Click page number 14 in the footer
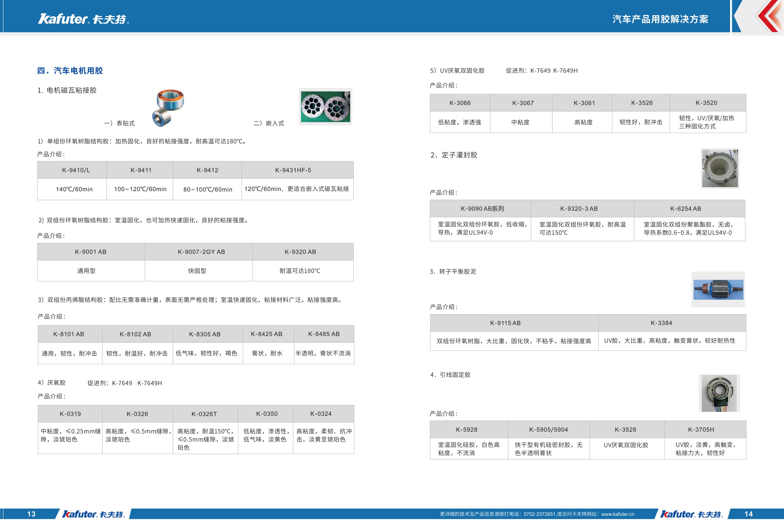The height and width of the screenshot is (532, 784). tap(749, 514)
